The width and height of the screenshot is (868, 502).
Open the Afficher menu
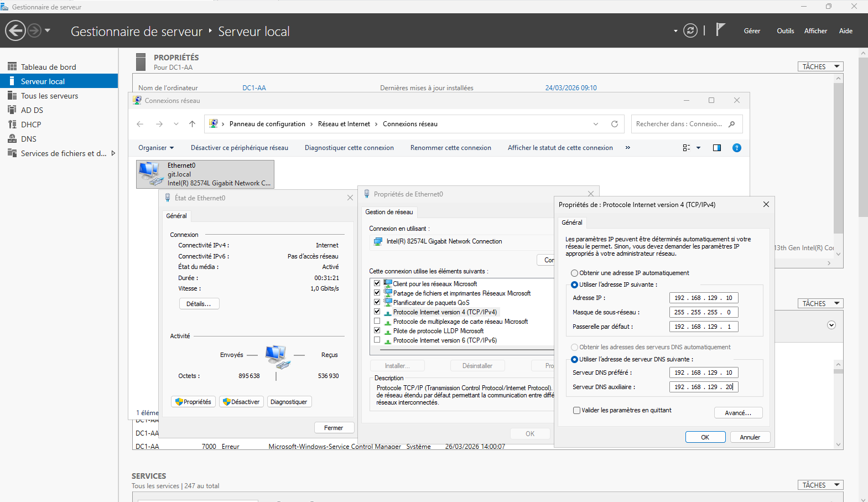pos(815,31)
